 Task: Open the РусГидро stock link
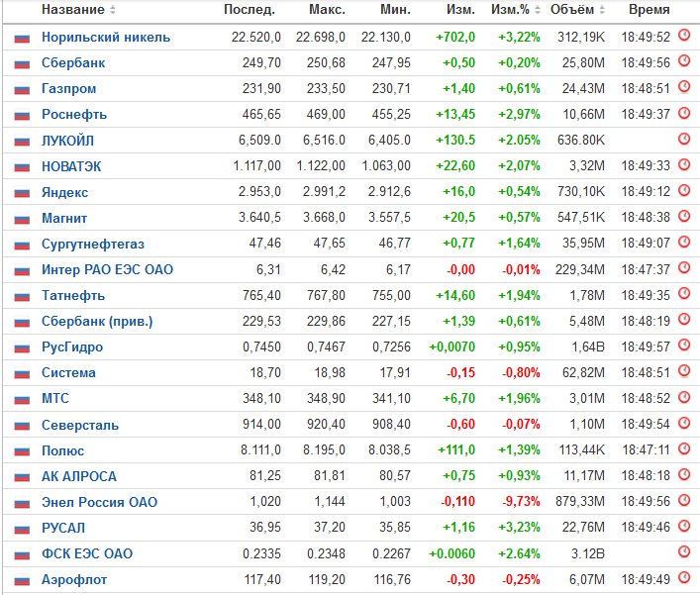(x=72, y=347)
